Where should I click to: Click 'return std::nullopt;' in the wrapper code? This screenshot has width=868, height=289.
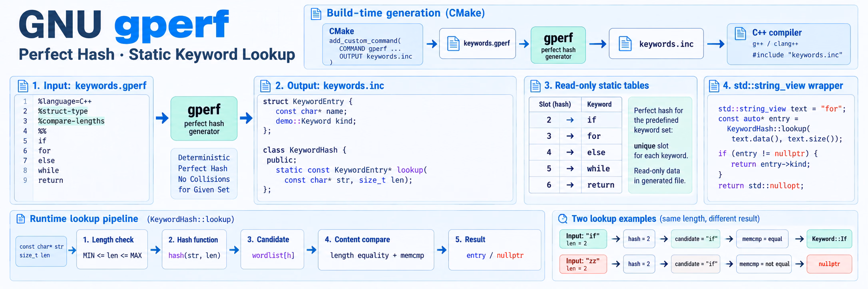click(761, 186)
